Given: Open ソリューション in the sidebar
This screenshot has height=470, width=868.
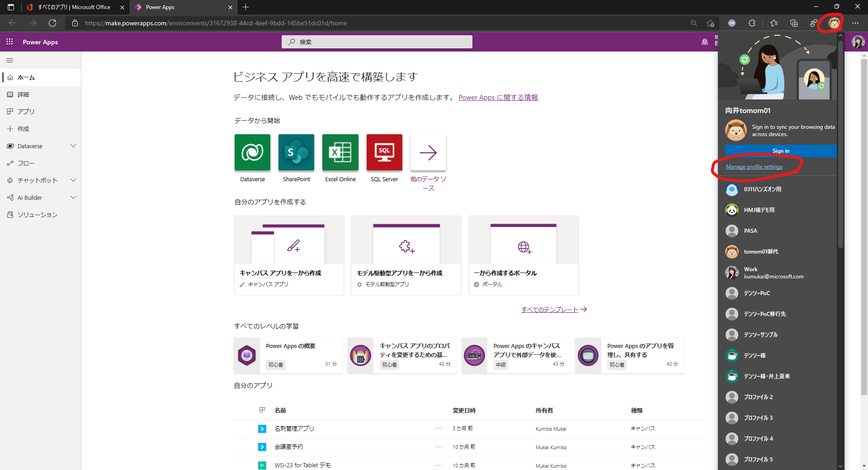Looking at the screenshot, I should pos(41,215).
